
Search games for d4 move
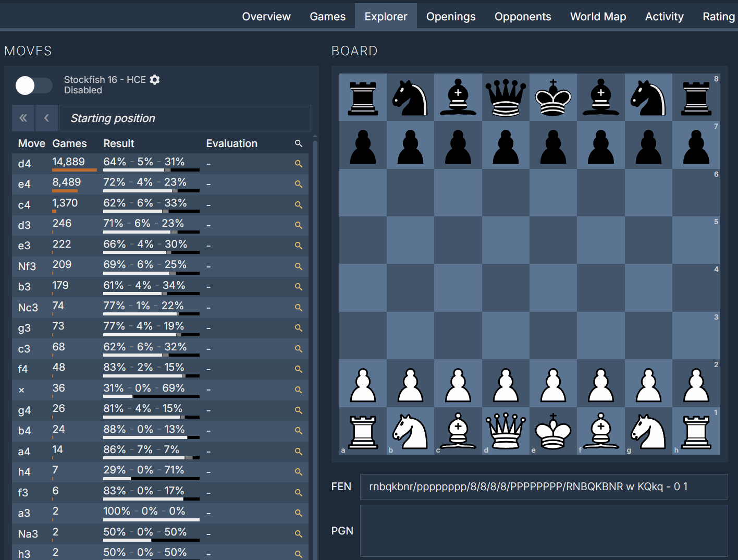[299, 164]
